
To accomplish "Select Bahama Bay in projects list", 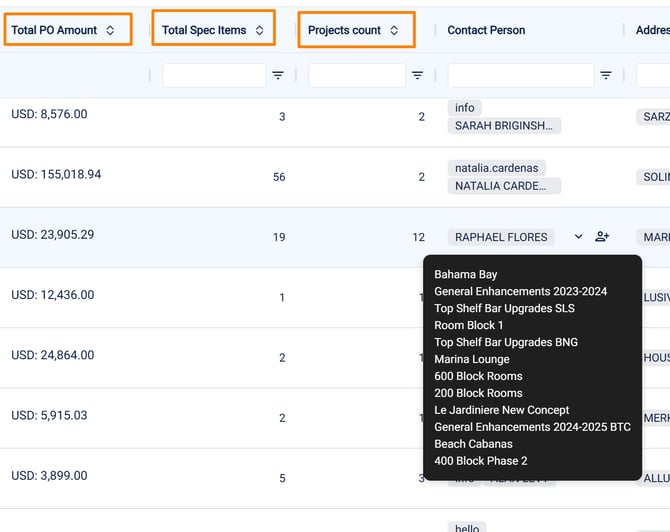I will tap(465, 274).
